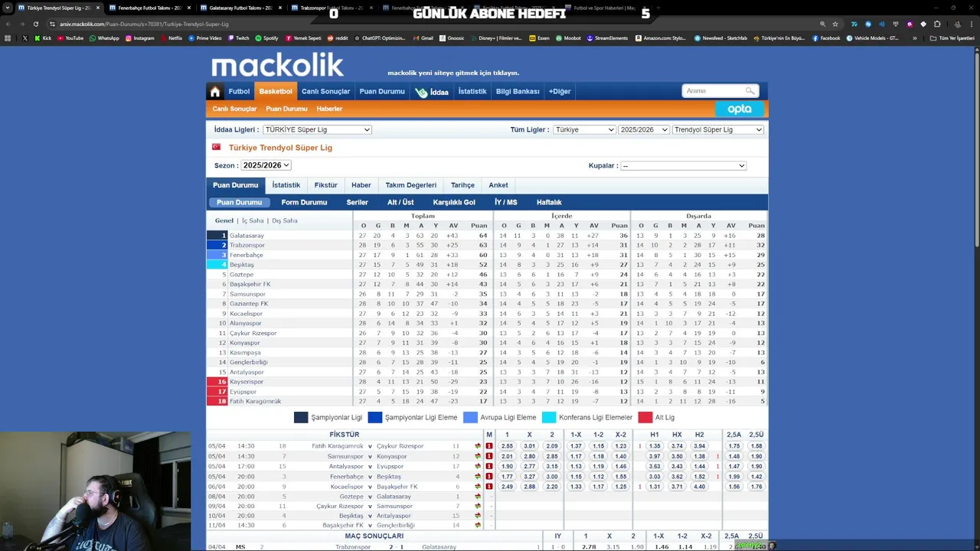Select odds 2.55 for Fatih Karagümrük home win
Screen dimensions: 980x551
(x=507, y=446)
